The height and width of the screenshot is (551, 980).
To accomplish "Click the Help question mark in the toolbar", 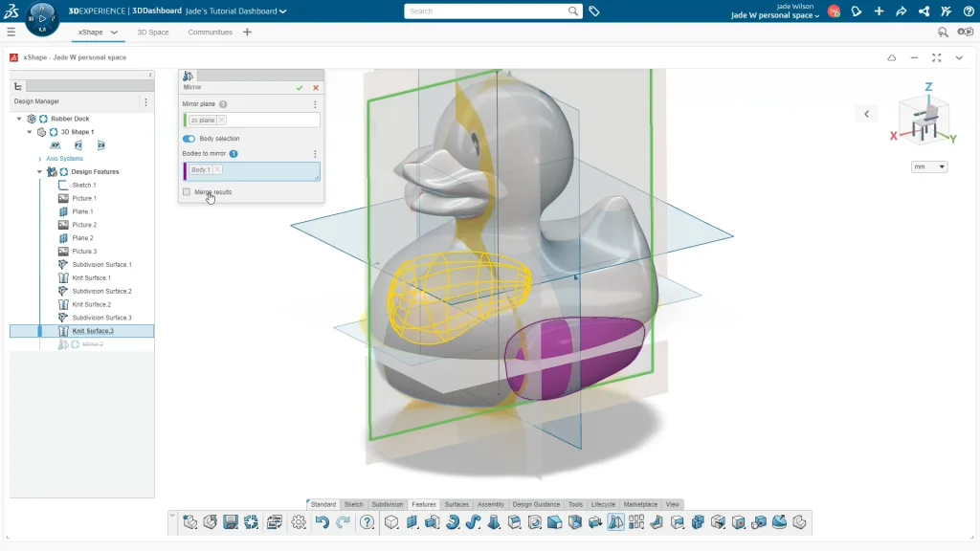I will pyautogui.click(x=367, y=522).
